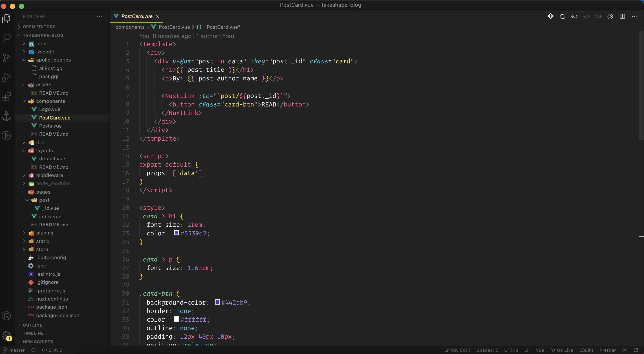
Task: Open .eslintrc.js file
Action: (x=48, y=274)
